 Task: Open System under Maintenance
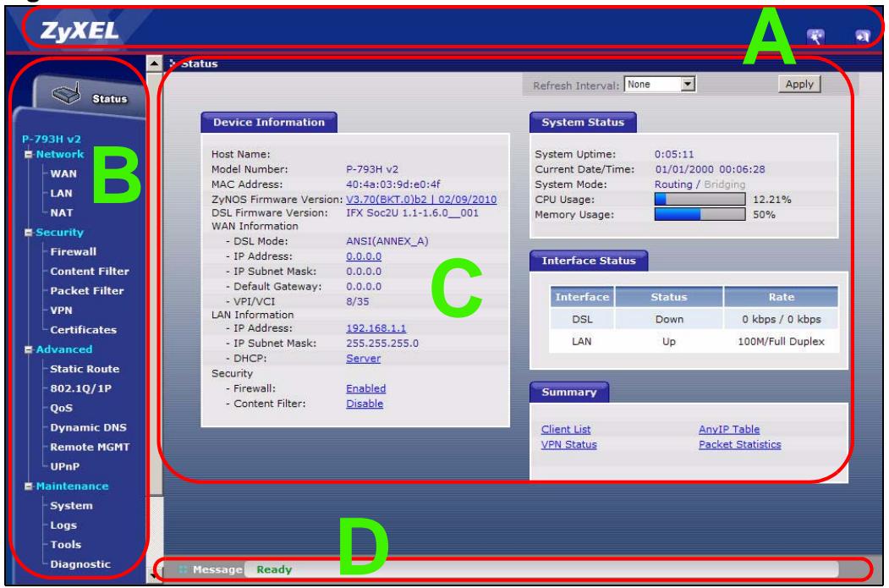click(71, 506)
